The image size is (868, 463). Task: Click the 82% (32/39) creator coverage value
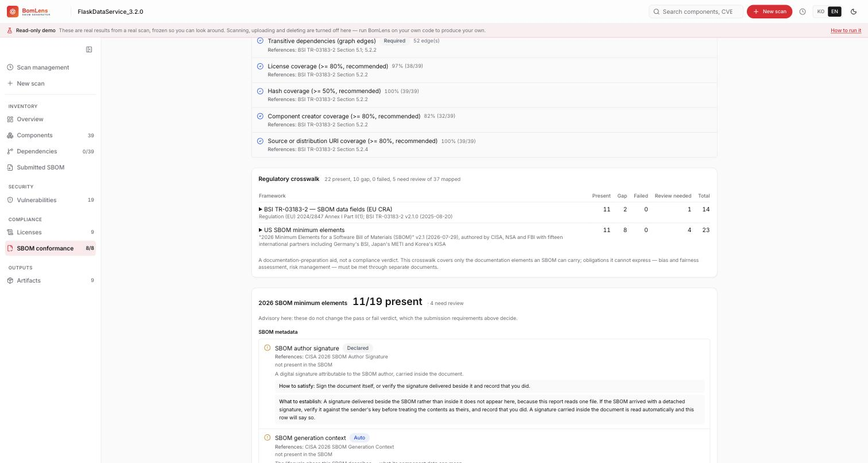coord(439,116)
